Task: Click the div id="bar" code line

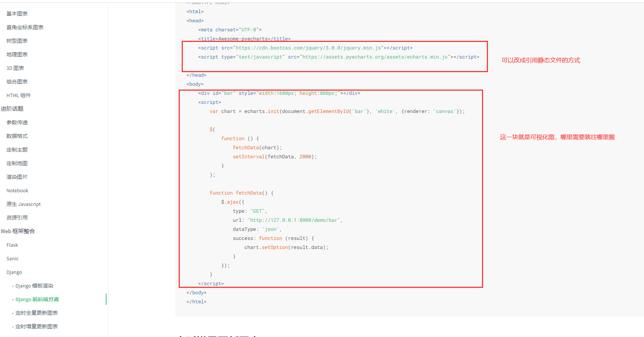Action: [279, 93]
